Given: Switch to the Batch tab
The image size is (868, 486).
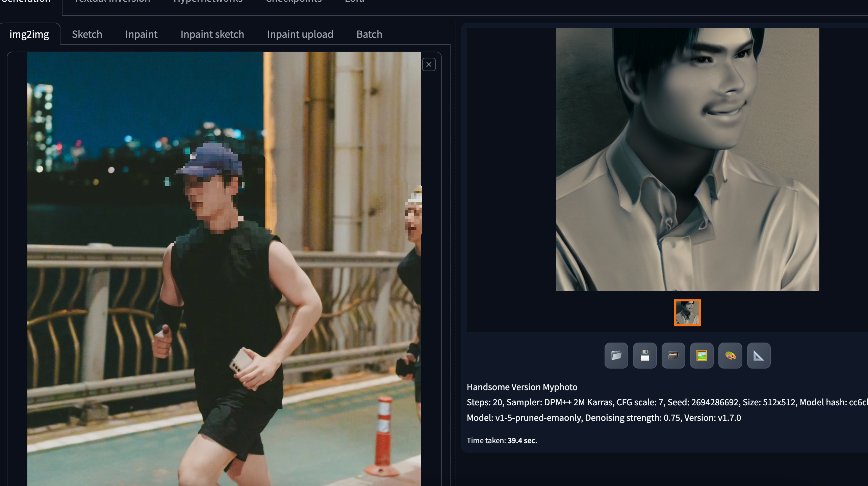Looking at the screenshot, I should click(x=369, y=34).
